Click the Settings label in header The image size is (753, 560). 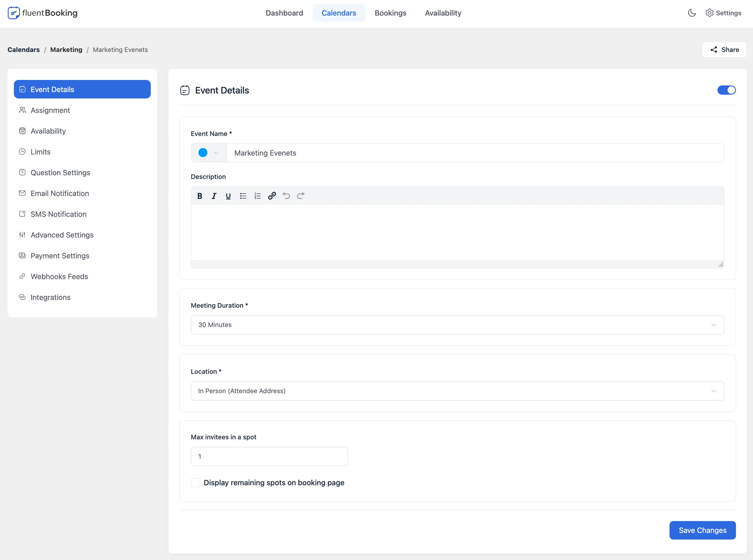(728, 13)
